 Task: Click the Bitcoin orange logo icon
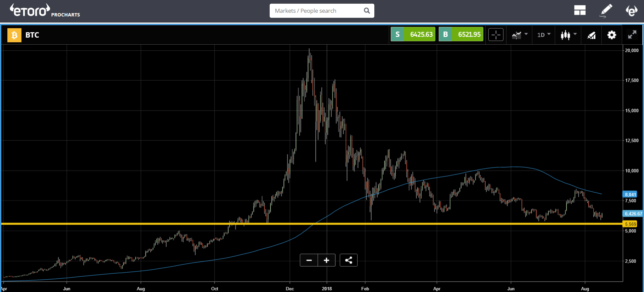pyautogui.click(x=14, y=35)
